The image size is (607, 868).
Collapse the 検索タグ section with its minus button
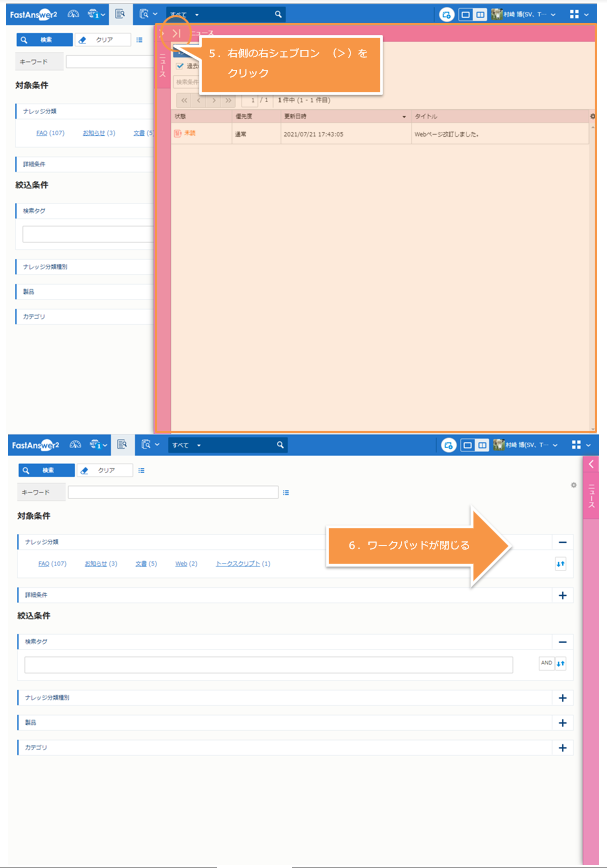click(x=563, y=642)
